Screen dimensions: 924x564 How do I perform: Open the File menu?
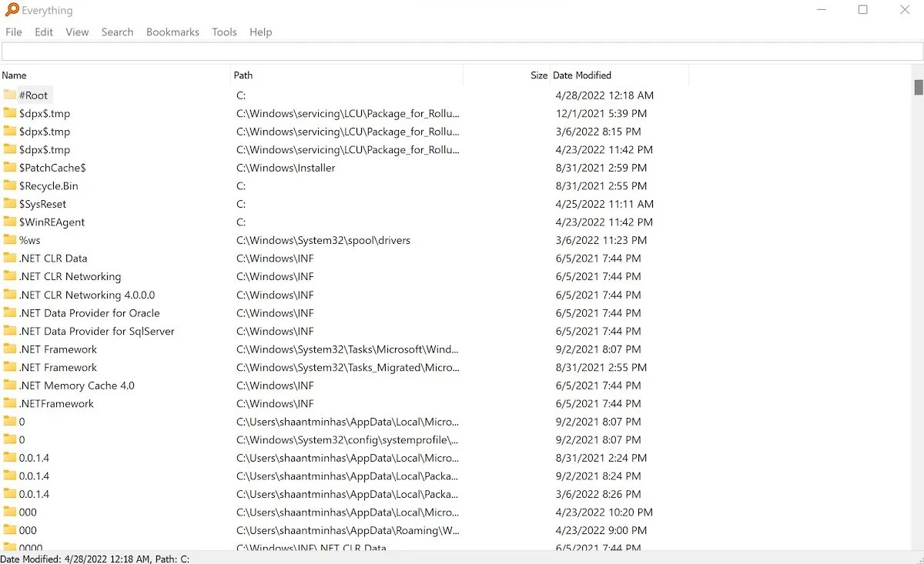(13, 32)
